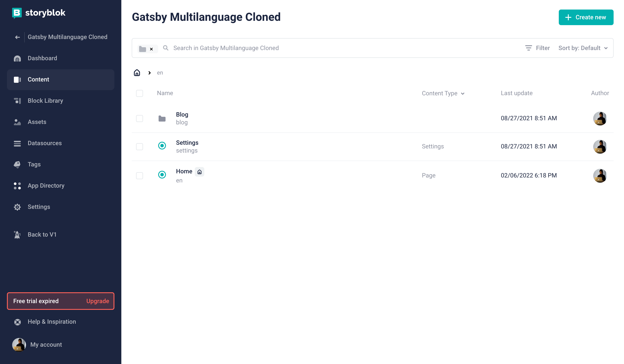Click the Filter button

537,48
